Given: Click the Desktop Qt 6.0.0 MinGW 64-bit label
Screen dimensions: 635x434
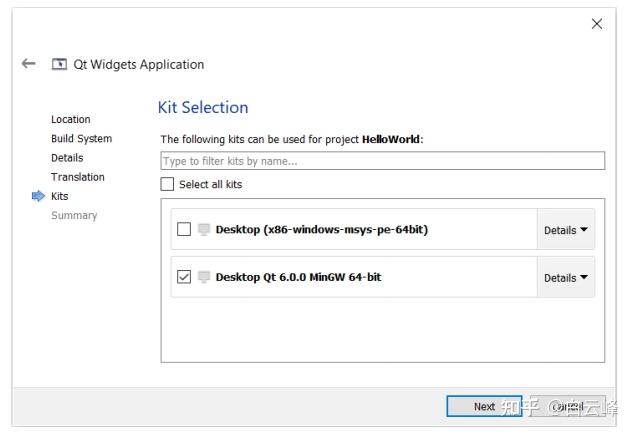Looking at the screenshot, I should tap(298, 277).
